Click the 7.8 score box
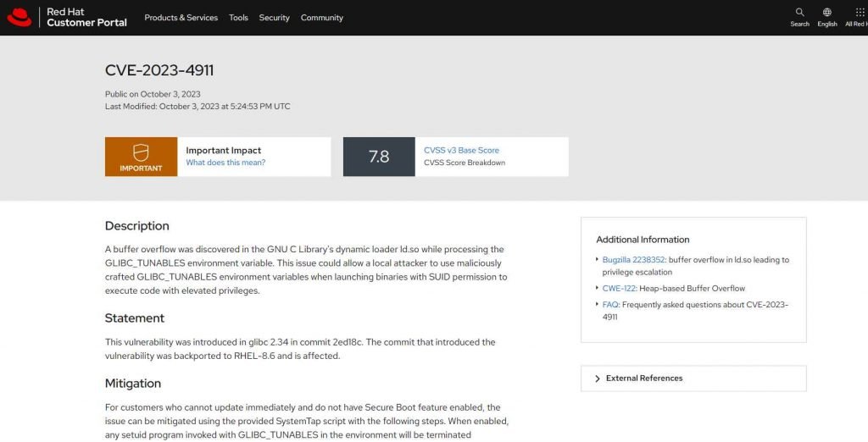The width and height of the screenshot is (868, 442). [x=379, y=157]
